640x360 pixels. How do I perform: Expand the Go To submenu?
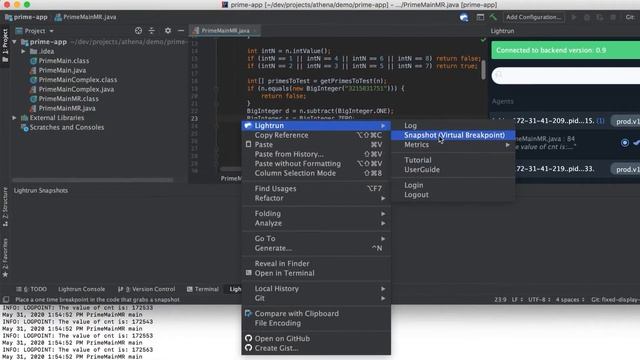(316, 238)
